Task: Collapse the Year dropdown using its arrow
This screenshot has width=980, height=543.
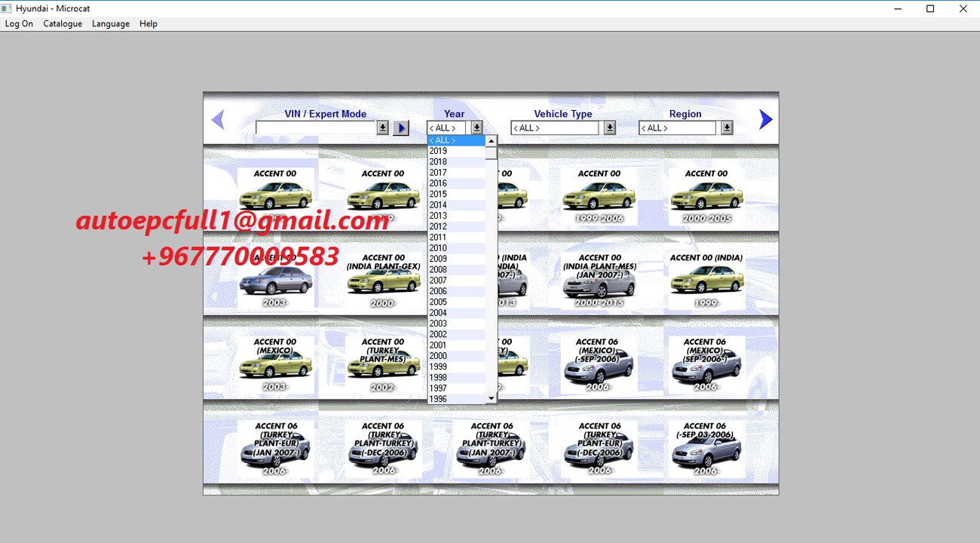Action: coord(476,128)
